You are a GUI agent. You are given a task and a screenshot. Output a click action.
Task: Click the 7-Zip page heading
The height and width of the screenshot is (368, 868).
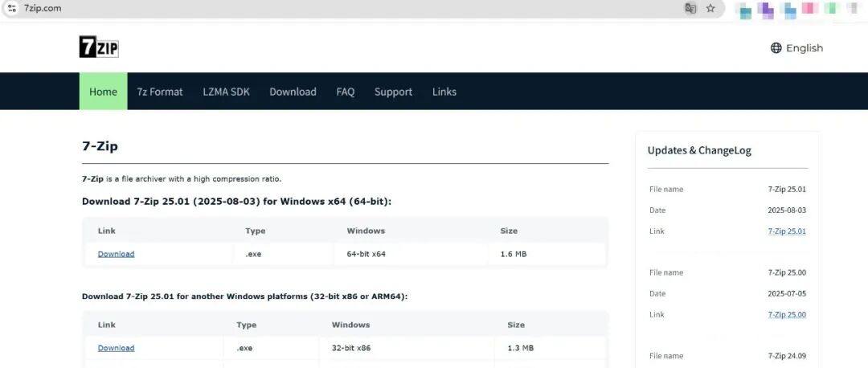[x=100, y=146]
